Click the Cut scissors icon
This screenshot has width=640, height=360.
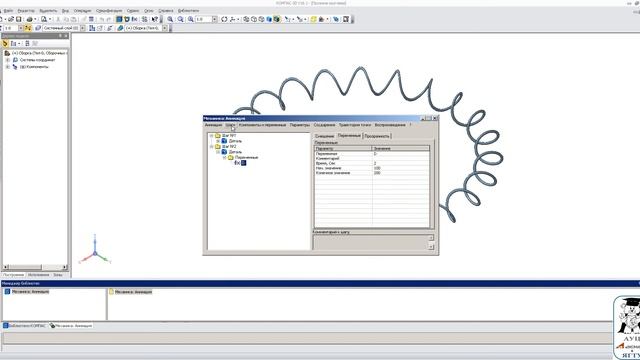(58, 19)
